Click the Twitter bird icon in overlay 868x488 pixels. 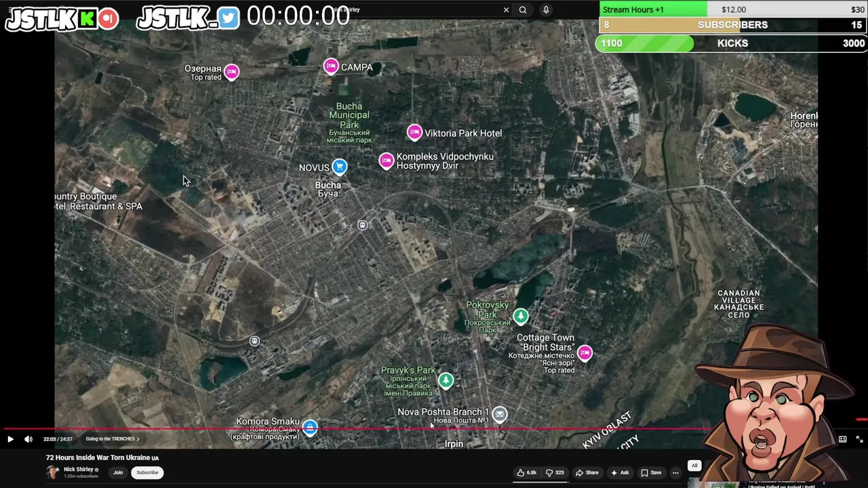[229, 18]
